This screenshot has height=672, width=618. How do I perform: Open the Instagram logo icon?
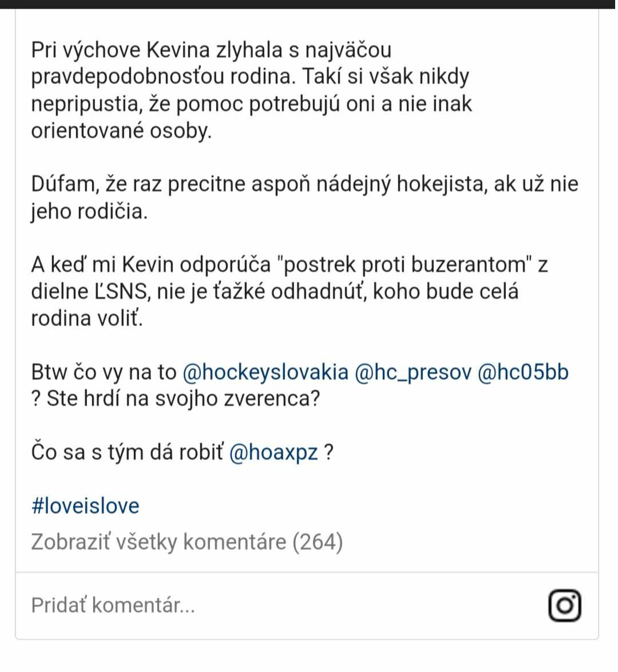pos(565,605)
